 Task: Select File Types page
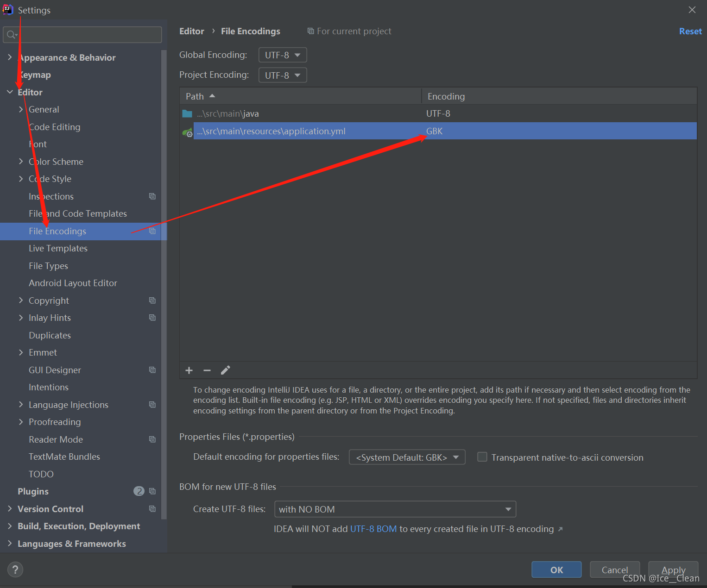click(x=48, y=266)
